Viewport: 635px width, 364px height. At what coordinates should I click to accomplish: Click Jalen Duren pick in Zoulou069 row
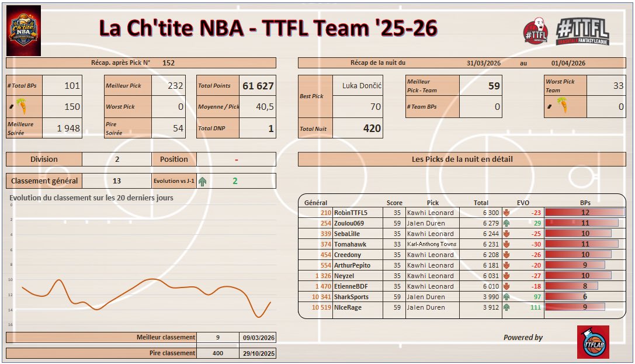coord(426,223)
